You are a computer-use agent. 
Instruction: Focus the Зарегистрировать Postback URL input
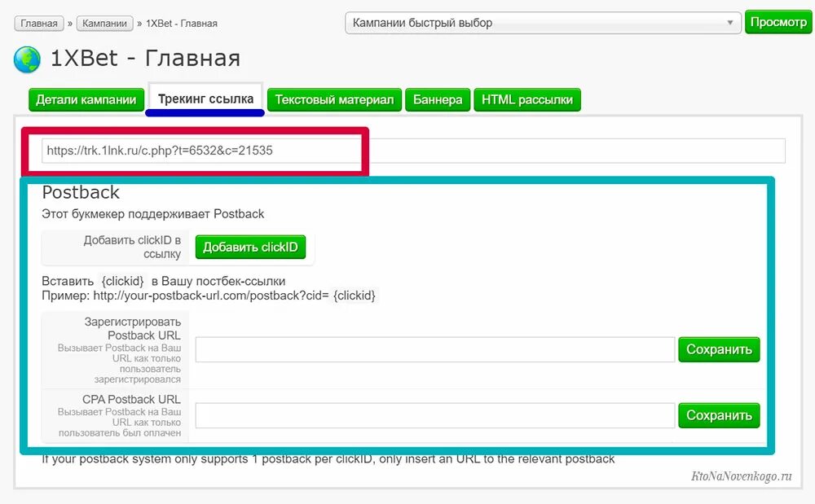pyautogui.click(x=435, y=349)
